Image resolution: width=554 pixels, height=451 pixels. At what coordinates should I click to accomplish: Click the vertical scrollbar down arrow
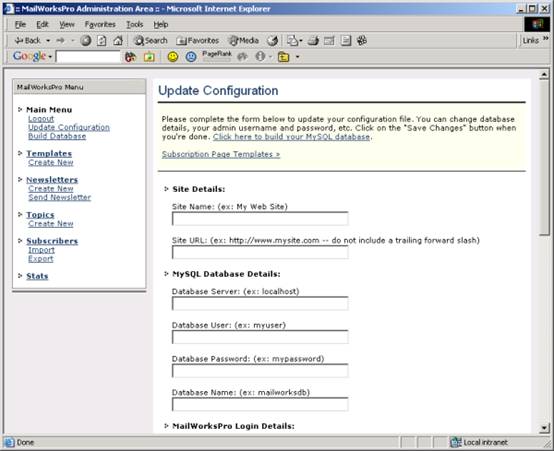tap(544, 428)
